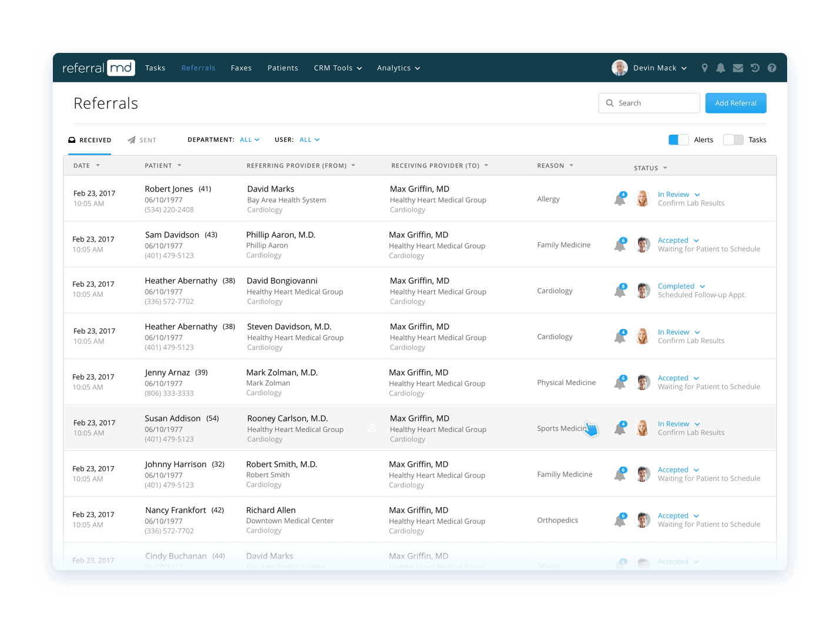Sort by Receiving Provider (To) column
The height and width of the screenshot is (623, 840).
point(440,166)
